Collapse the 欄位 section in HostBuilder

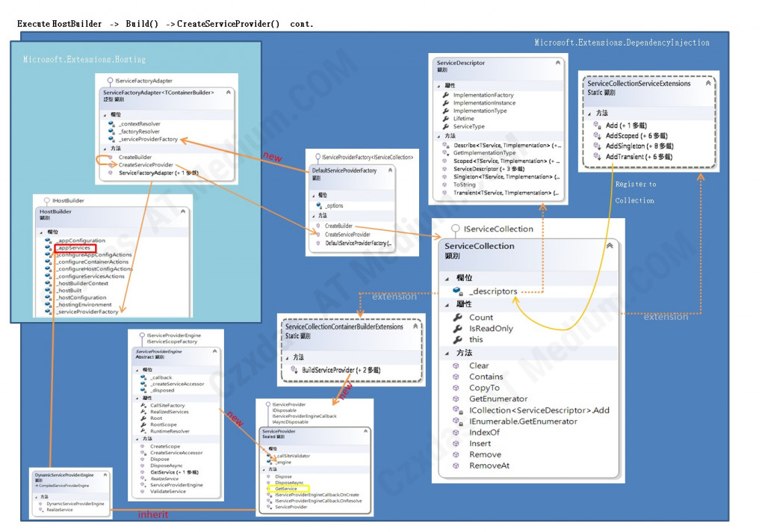(x=42, y=232)
